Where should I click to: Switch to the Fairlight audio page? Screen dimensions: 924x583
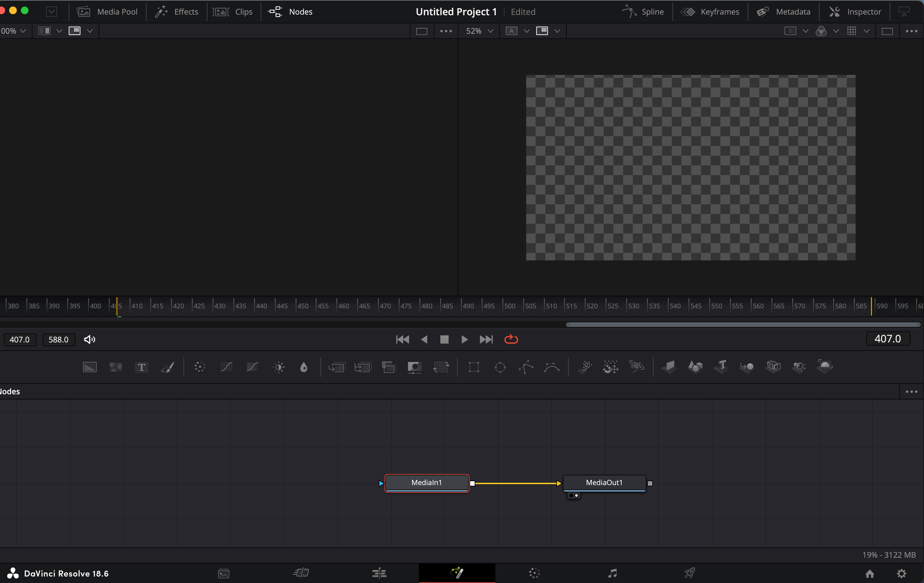pos(612,573)
